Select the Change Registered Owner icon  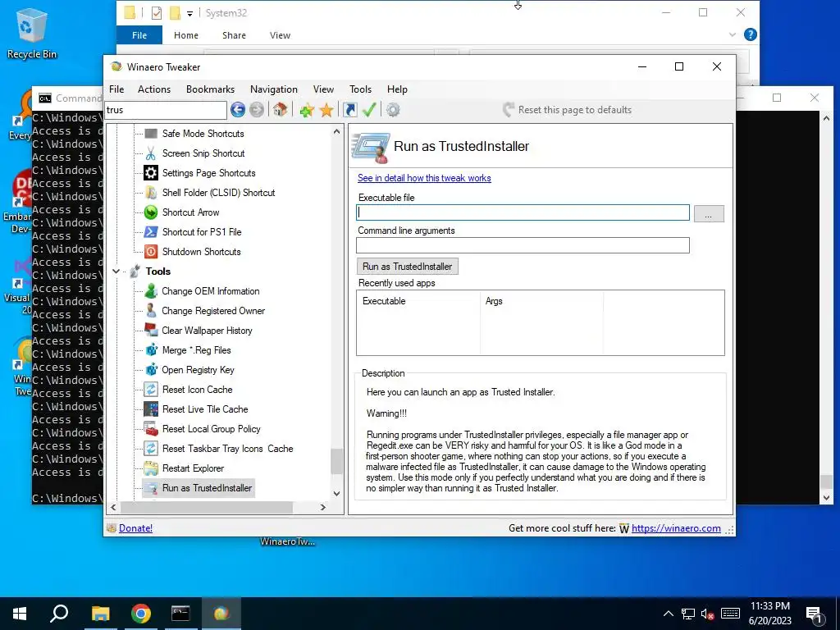(151, 311)
